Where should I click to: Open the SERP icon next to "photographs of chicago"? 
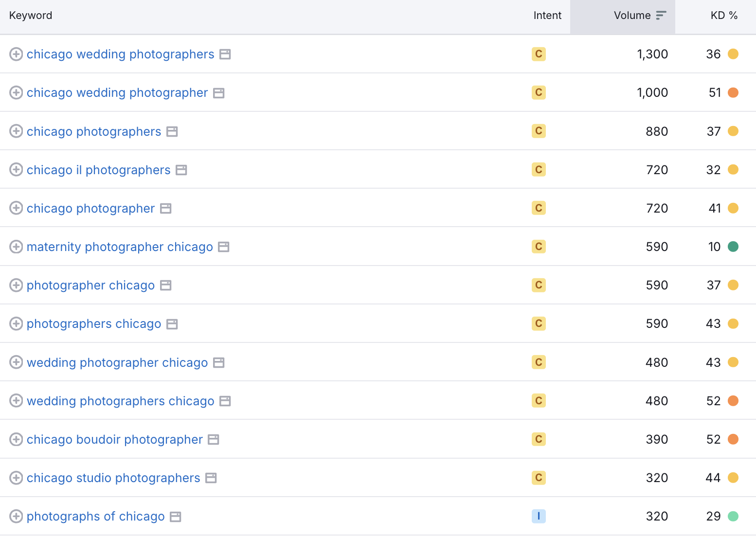click(175, 516)
